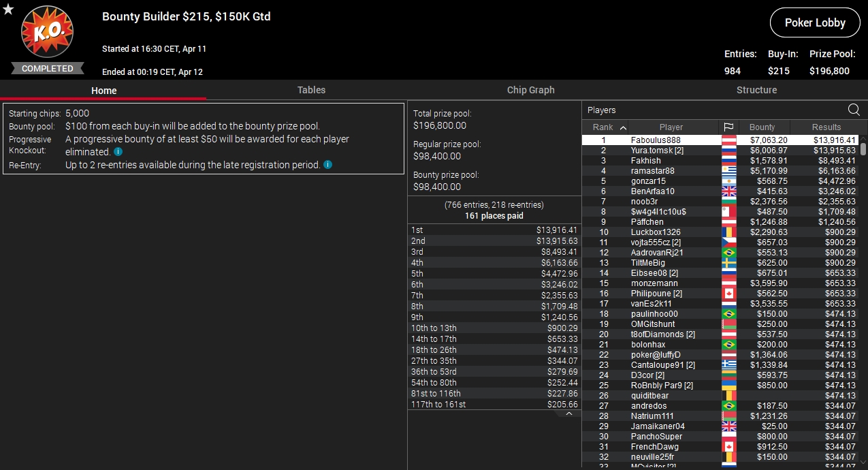
Task: Click the 36th to 53rd payout row
Action: pos(494,372)
